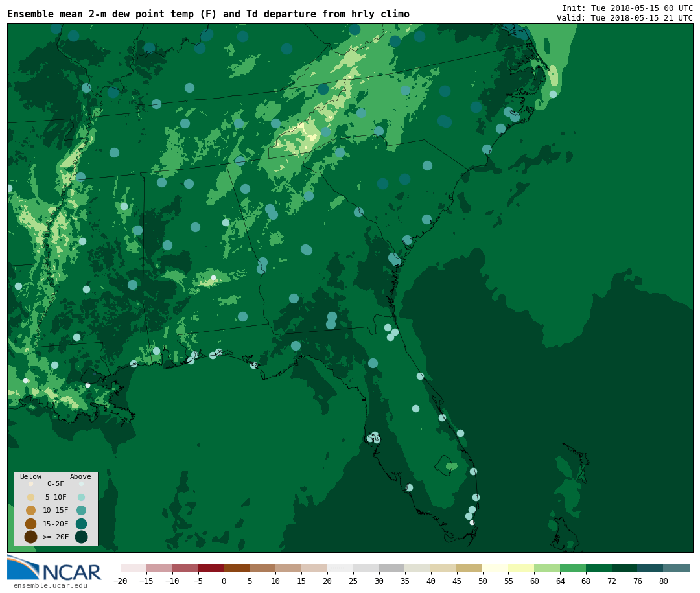Screen dimensions: 700x593
Task: Click the dark brown '>= 20F' below circle
Action: [x=30, y=537]
